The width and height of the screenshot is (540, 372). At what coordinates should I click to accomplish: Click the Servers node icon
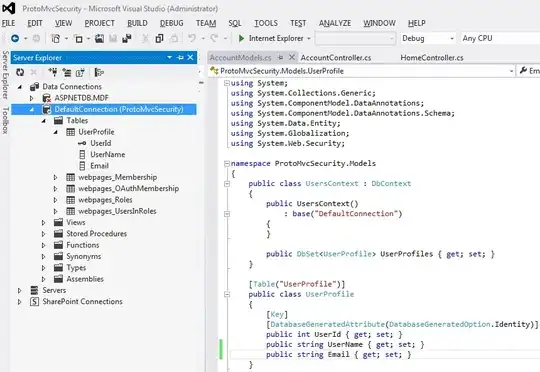click(34, 290)
